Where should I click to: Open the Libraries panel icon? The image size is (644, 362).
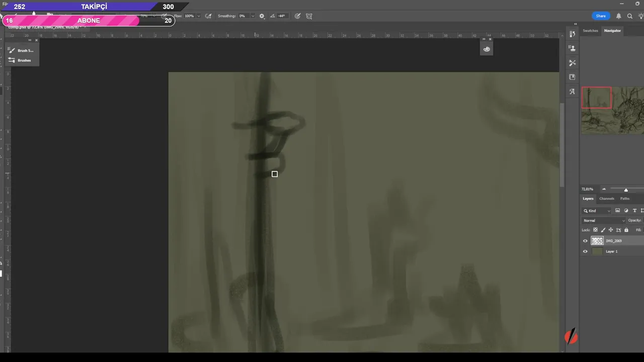(572, 77)
